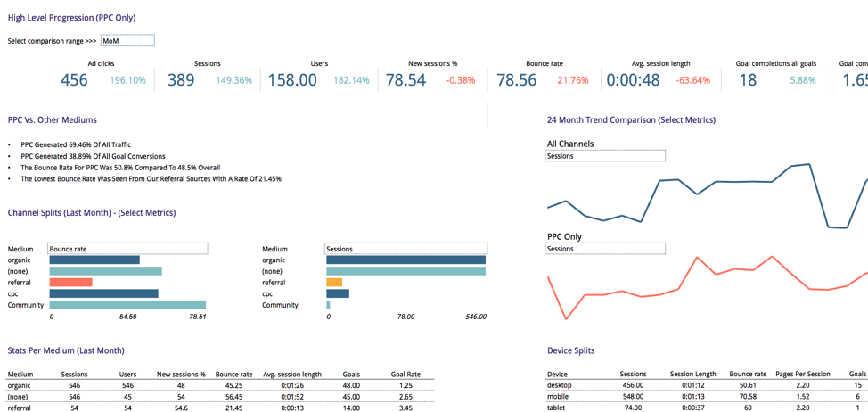Click Session Length column header in Device Splits

692,375
